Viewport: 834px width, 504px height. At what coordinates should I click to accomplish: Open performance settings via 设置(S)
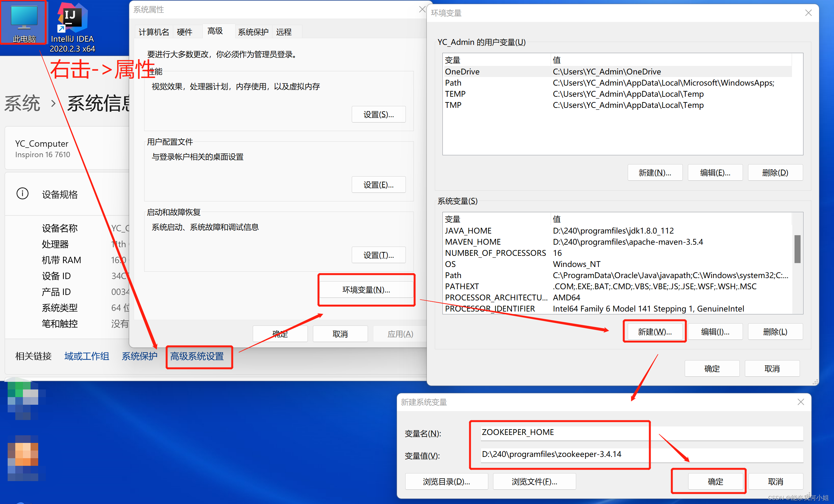coord(378,114)
